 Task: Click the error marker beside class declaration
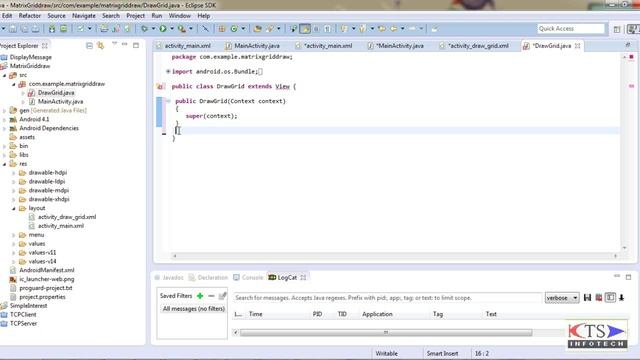pos(160,87)
